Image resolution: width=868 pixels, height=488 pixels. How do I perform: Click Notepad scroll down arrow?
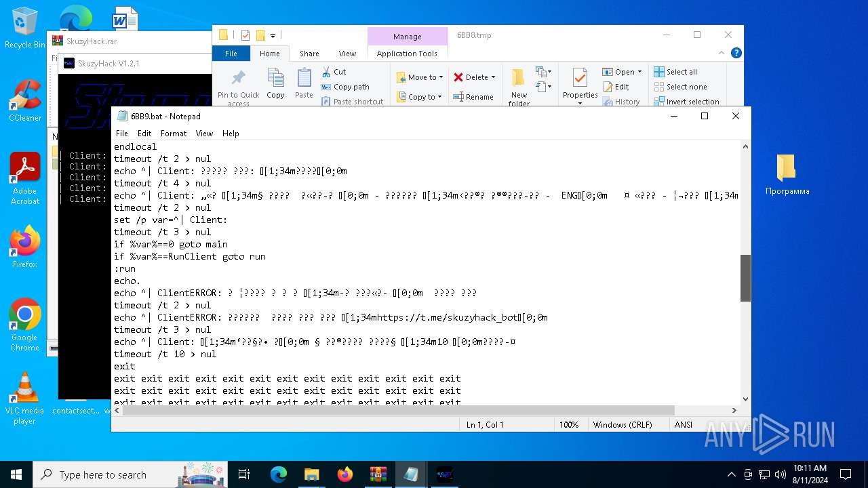[x=745, y=399]
